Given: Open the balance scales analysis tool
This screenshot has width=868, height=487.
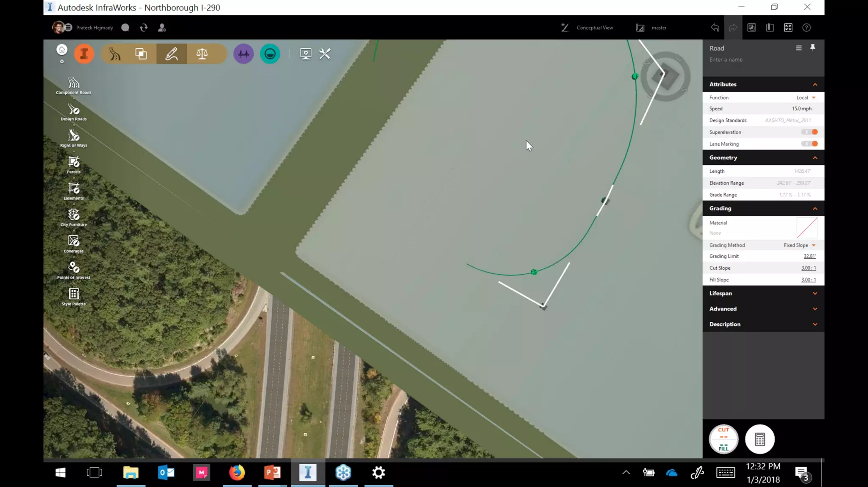Looking at the screenshot, I should (202, 54).
